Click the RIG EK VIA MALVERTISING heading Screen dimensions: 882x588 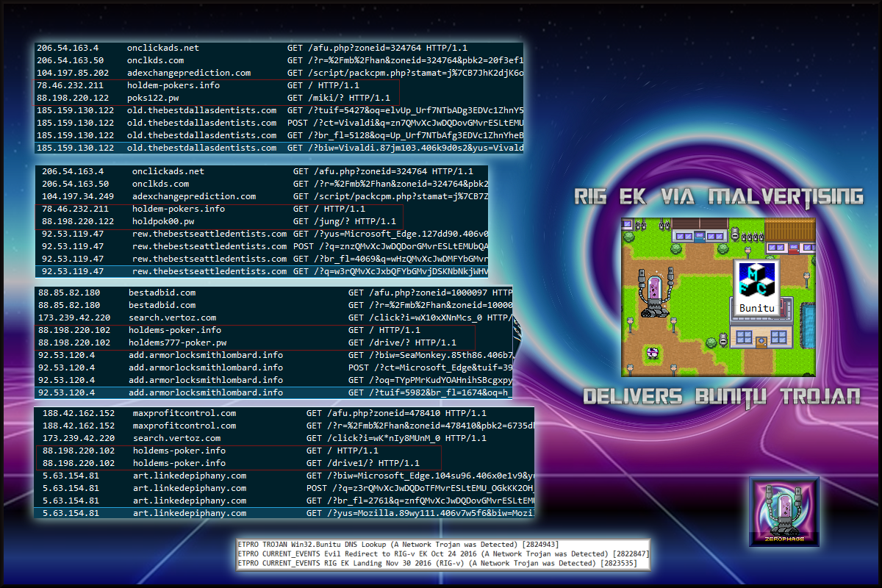pos(718,196)
